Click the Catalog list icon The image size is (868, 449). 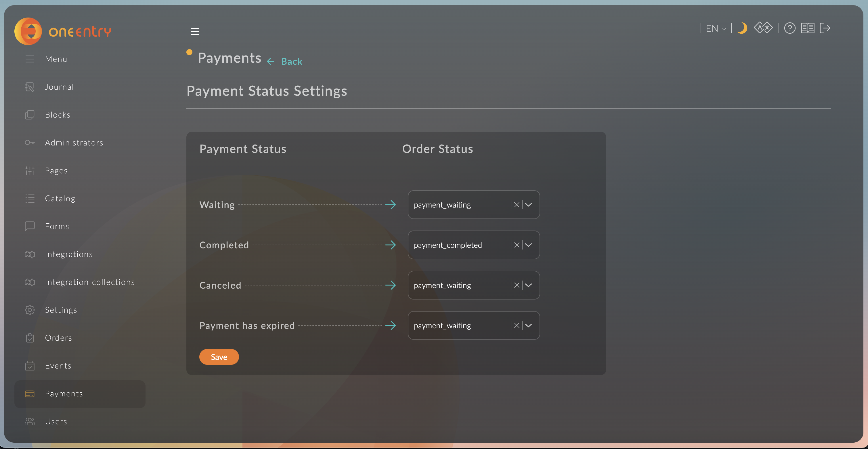click(x=30, y=198)
